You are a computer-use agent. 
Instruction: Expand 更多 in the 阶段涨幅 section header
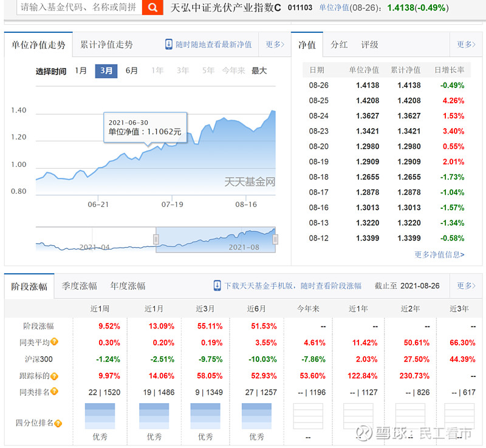(466, 285)
